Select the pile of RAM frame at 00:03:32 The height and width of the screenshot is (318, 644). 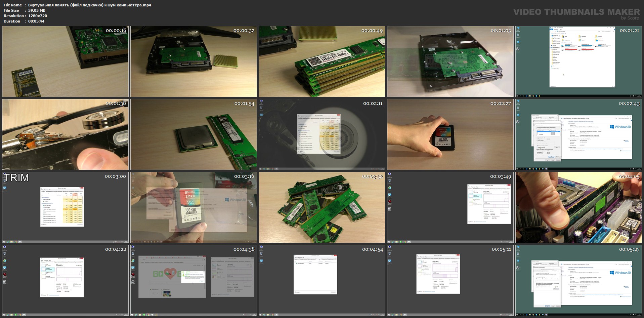[322, 207]
